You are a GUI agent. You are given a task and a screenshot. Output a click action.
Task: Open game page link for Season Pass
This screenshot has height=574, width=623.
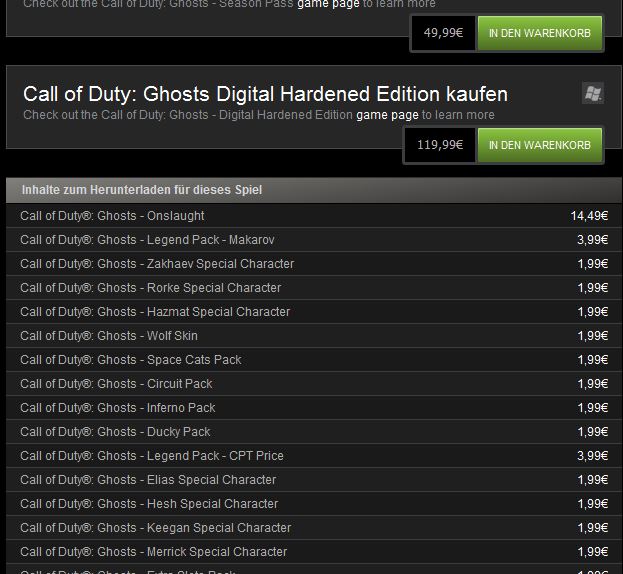pos(328,4)
